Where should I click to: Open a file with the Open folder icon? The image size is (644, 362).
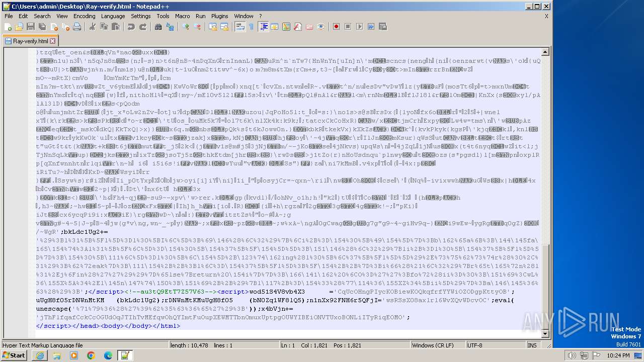click(x=19, y=27)
